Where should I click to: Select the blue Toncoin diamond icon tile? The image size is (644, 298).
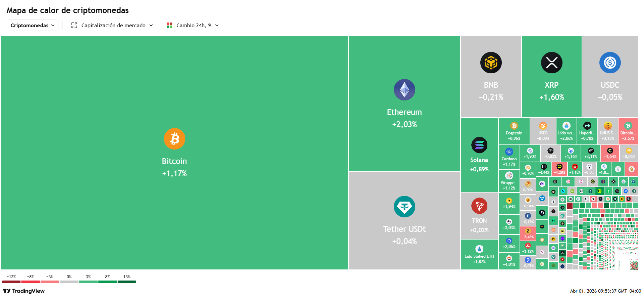pos(542,199)
